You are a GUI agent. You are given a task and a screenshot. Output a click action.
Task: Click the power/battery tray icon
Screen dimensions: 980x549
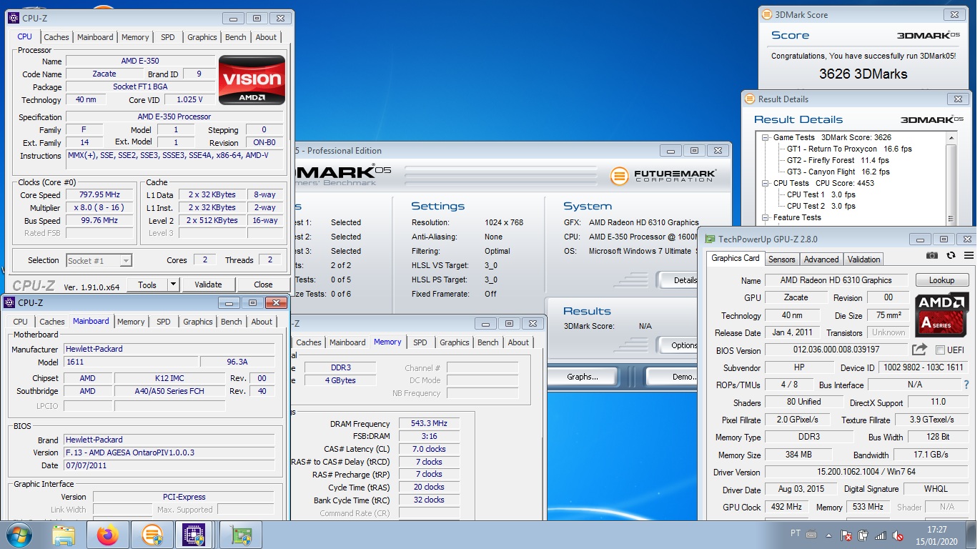tap(863, 535)
